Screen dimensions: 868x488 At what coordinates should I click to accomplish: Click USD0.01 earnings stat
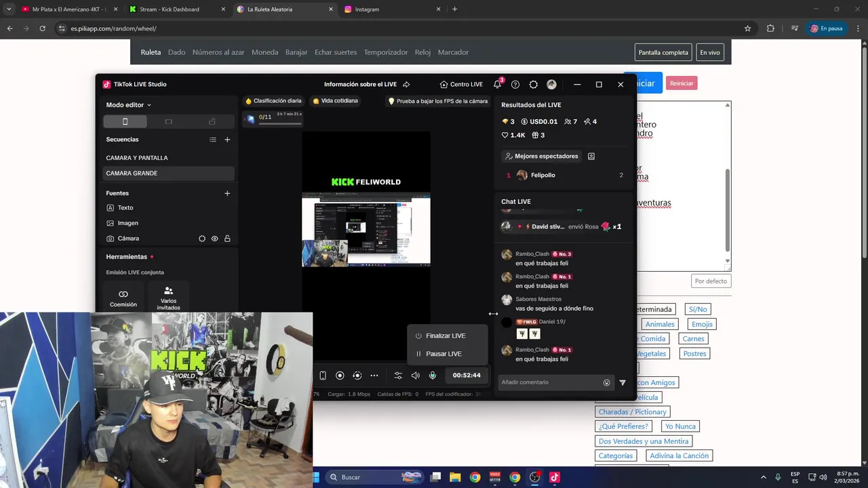click(x=539, y=122)
